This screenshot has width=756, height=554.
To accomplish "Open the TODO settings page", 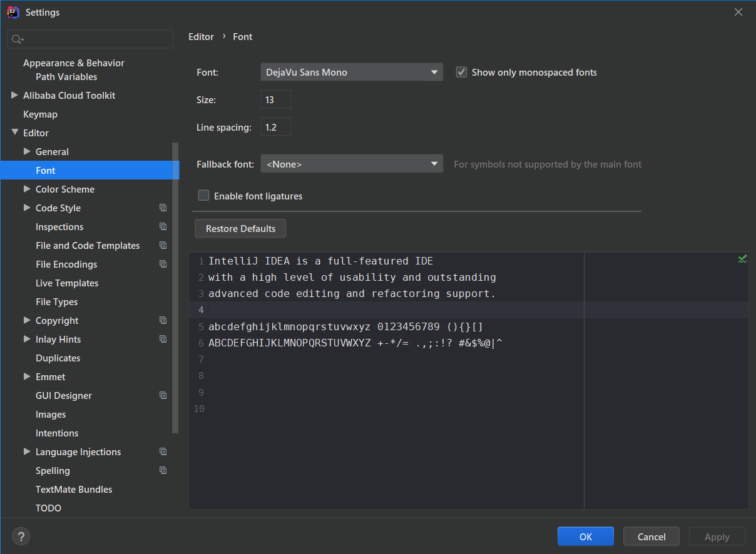I will point(48,508).
